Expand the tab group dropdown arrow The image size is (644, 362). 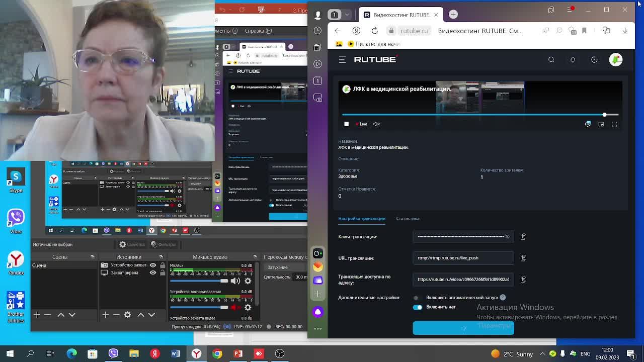(x=347, y=15)
